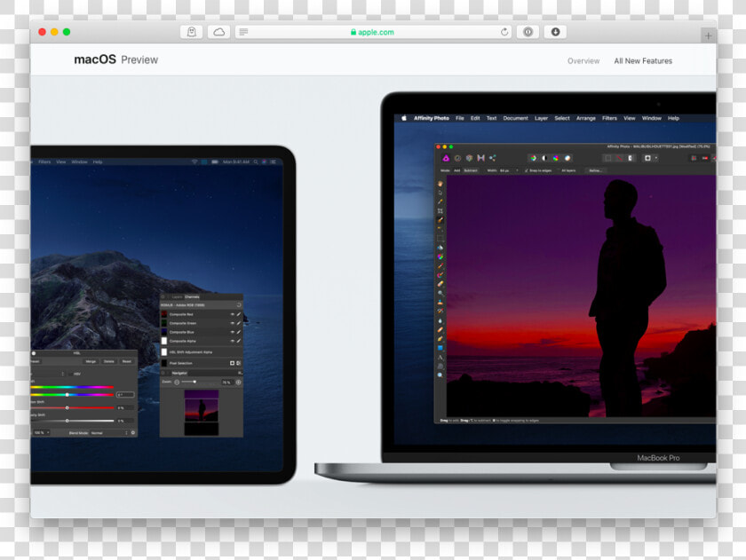Adjust the Luminosity Shift grey slider
Image resolution: width=746 pixels, height=560 pixels.
tap(72, 421)
